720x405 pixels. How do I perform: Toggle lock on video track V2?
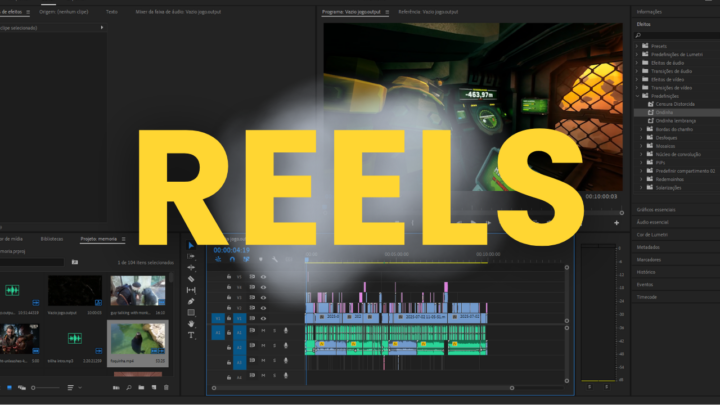[x=229, y=308]
